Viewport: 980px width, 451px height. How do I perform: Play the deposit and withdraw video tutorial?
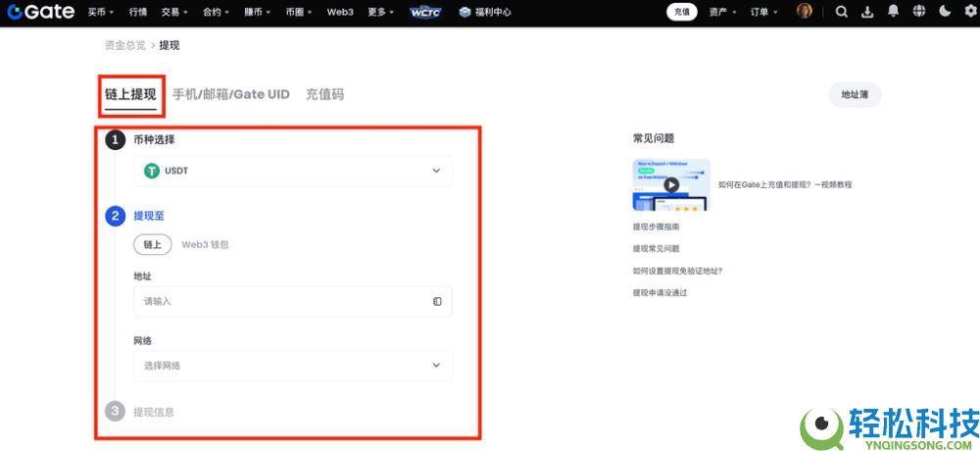pos(671,184)
